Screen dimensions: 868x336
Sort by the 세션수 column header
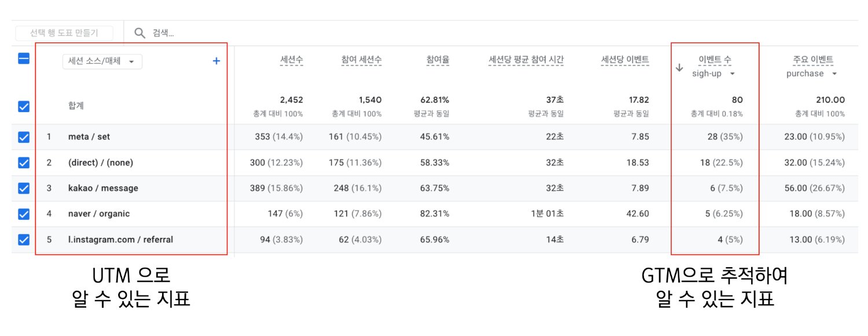click(x=292, y=60)
